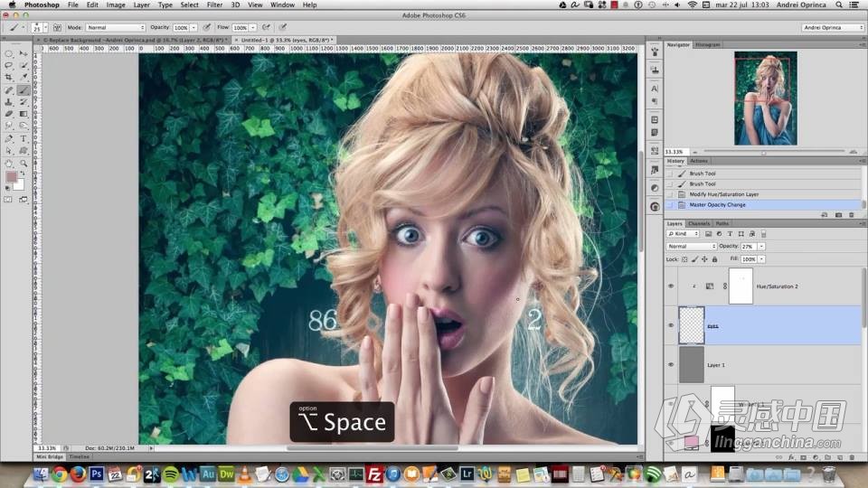Open the Filter menu

[215, 5]
